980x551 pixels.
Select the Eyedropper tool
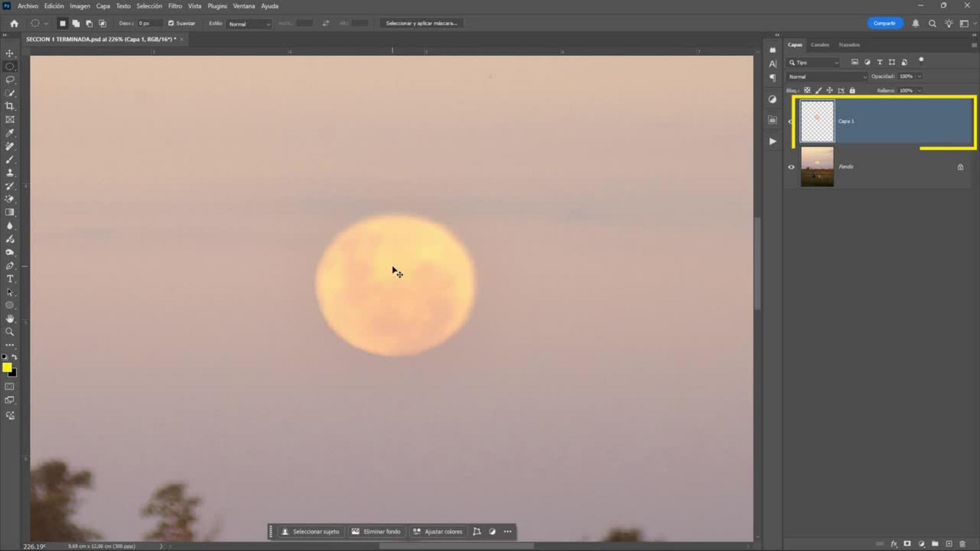click(10, 133)
